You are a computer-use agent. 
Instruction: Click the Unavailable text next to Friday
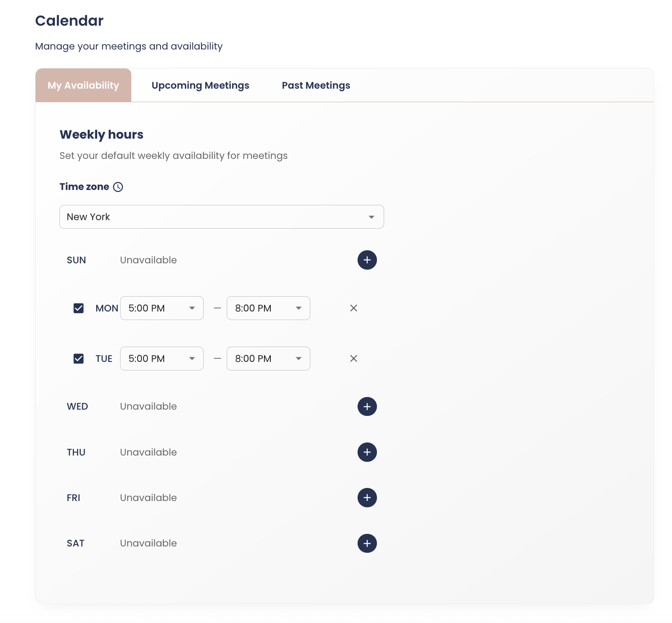[x=148, y=497]
